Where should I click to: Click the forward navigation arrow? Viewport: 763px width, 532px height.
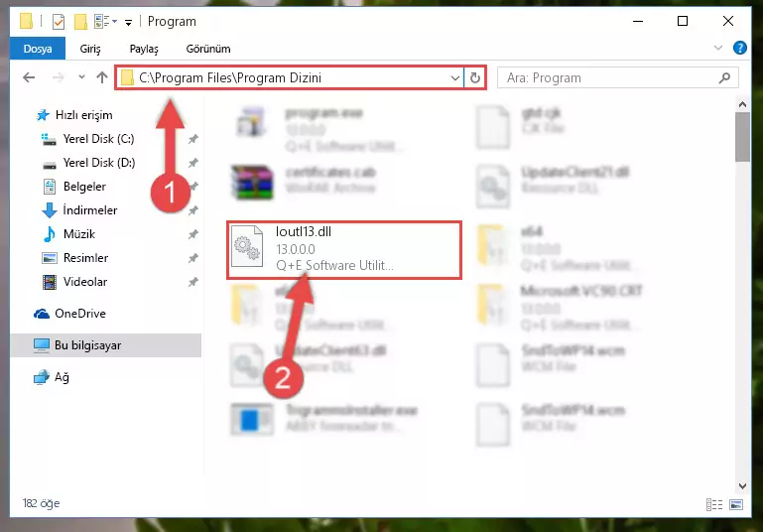[58, 77]
